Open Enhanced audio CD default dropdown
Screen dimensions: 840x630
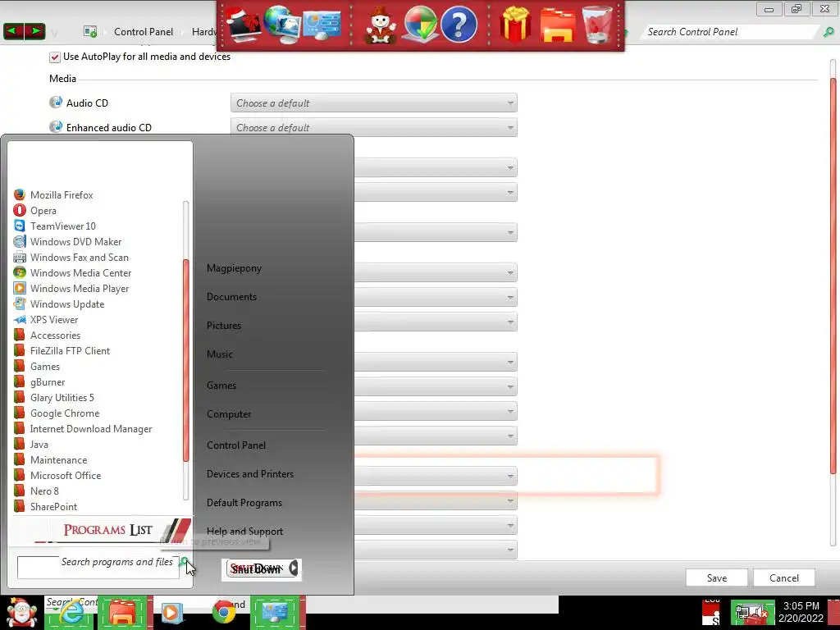click(373, 127)
